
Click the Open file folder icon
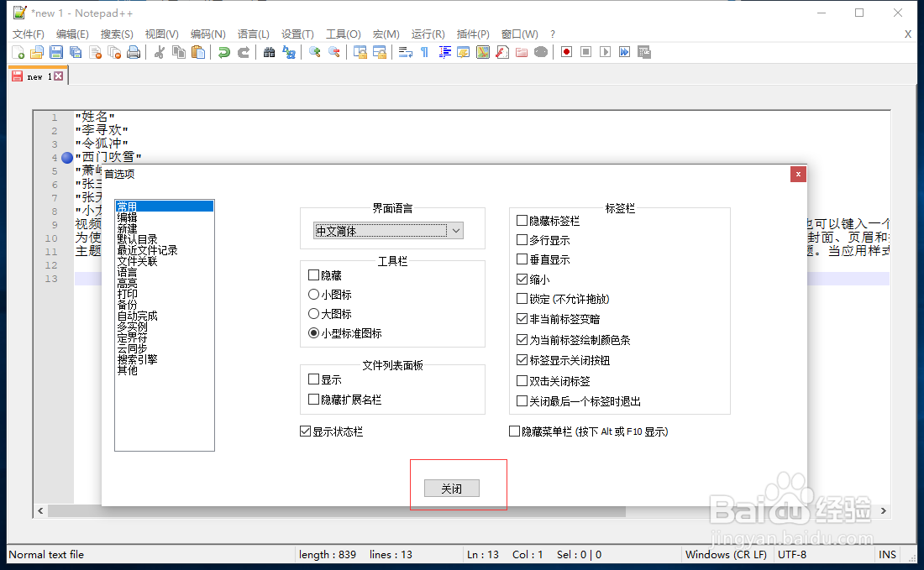(x=36, y=52)
